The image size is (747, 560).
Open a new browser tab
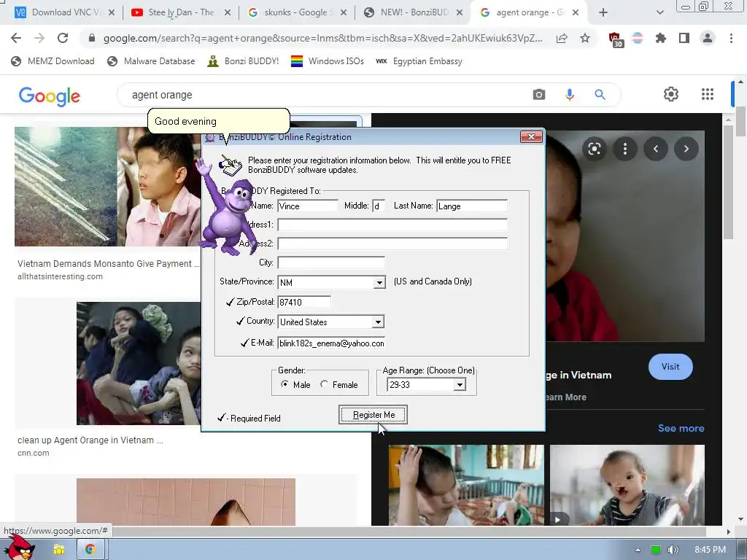603,13
